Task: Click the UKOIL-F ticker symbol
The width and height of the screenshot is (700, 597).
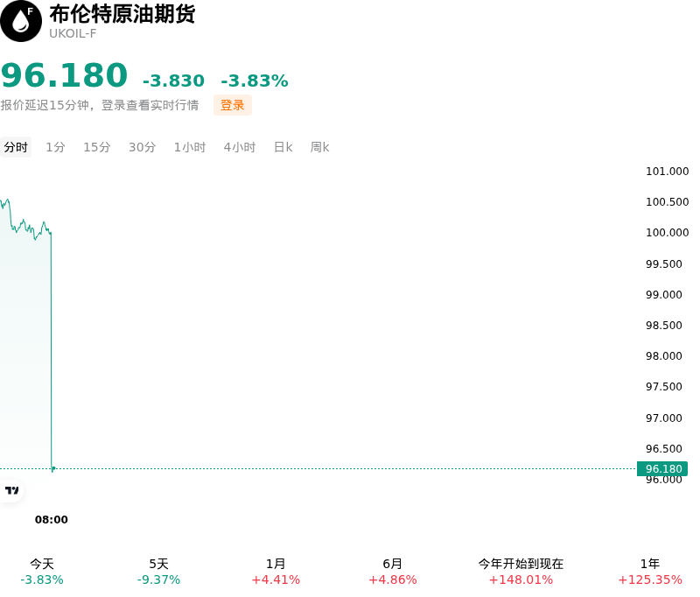Action: [73, 34]
